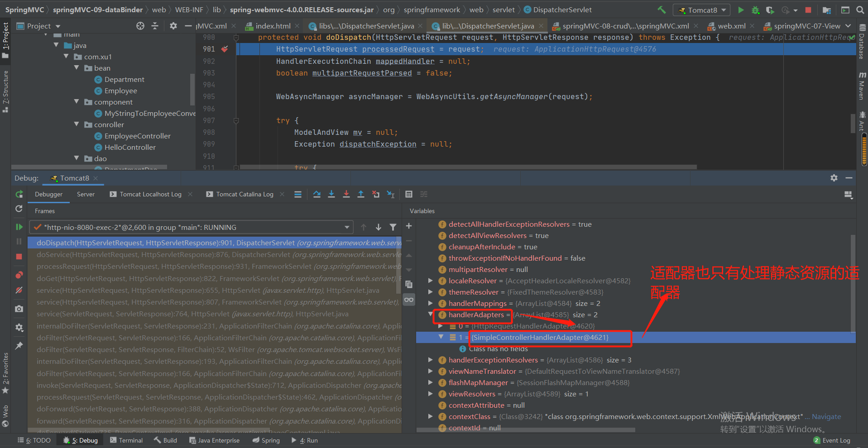Click Force Step Into red arrow
The image size is (868, 448).
346,194
